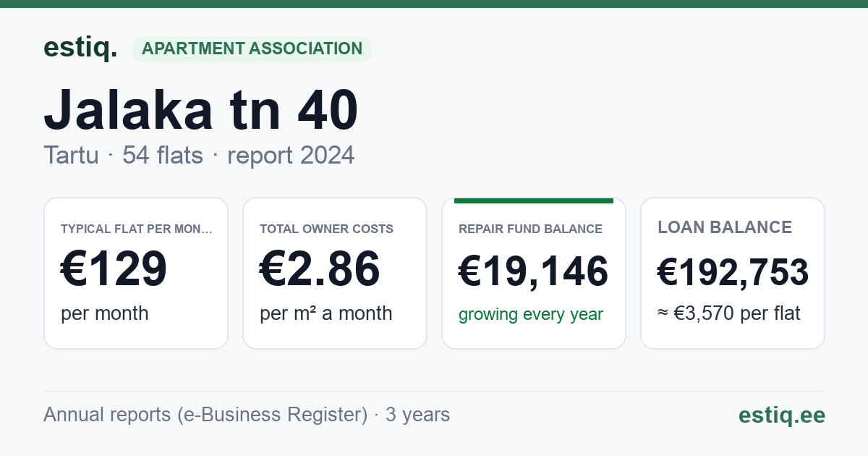The width and height of the screenshot is (868, 456).
Task: Click the estiq. logo
Action: (80, 48)
